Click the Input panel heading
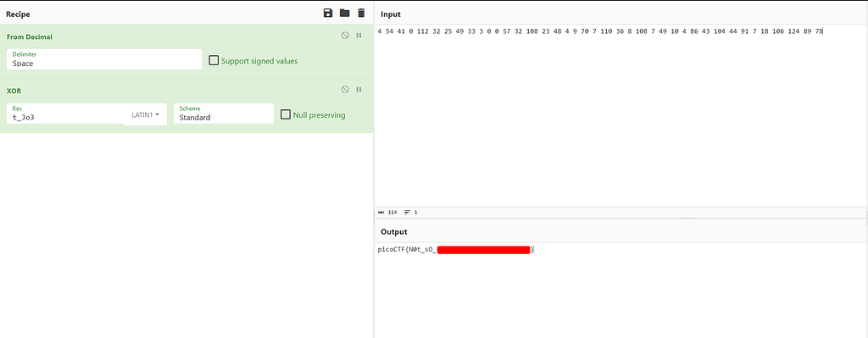Screen dimensions: 868x338 [391, 14]
